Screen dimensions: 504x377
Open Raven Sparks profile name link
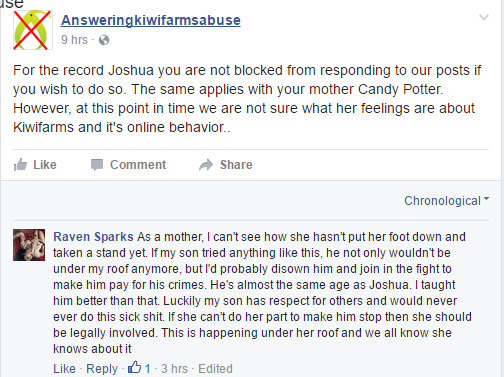(x=93, y=237)
